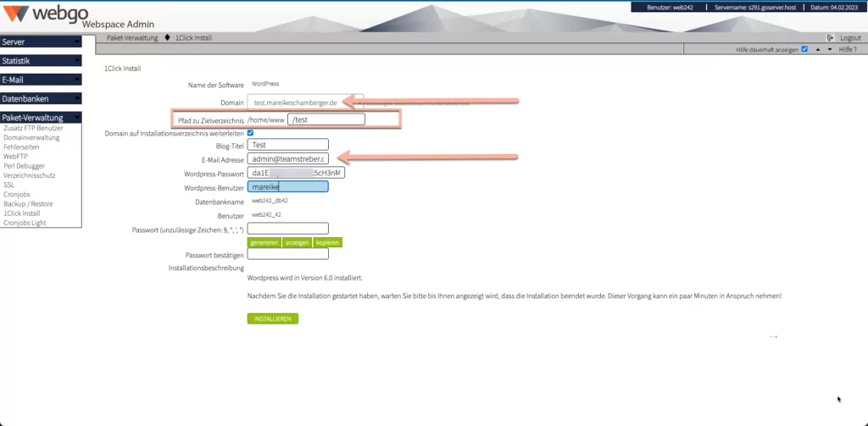868x426 pixels.
Task: Click the Blog-Titel input field
Action: [288, 144]
